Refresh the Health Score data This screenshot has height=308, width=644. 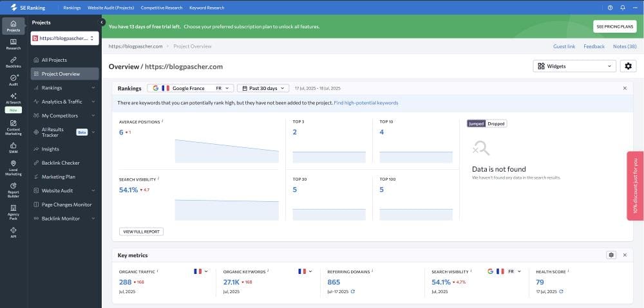tap(561, 291)
